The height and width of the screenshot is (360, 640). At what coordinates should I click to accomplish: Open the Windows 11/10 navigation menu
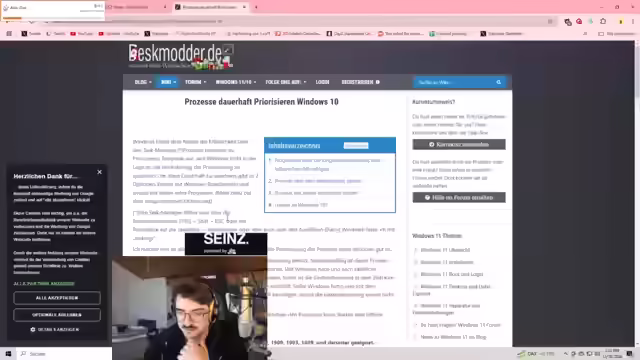tap(236, 82)
